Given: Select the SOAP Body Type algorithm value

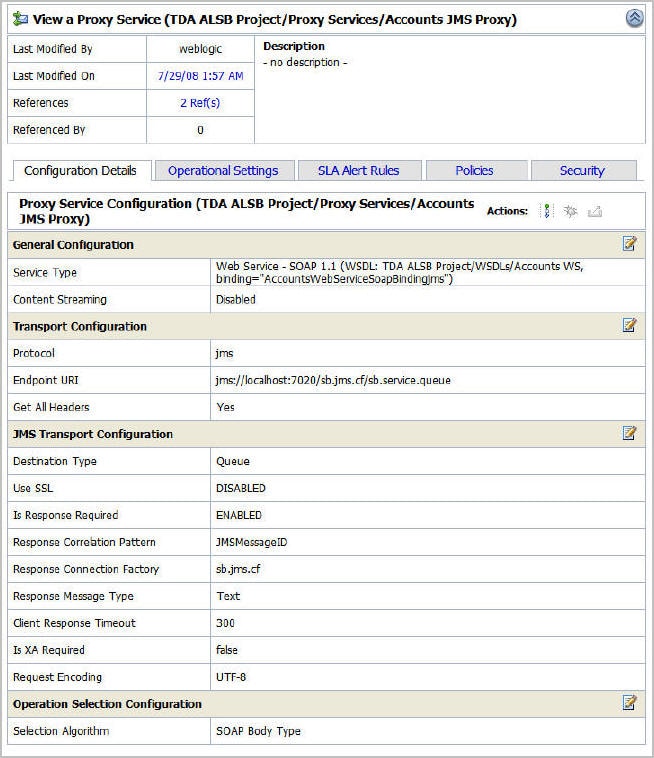Looking at the screenshot, I should pyautogui.click(x=258, y=731).
